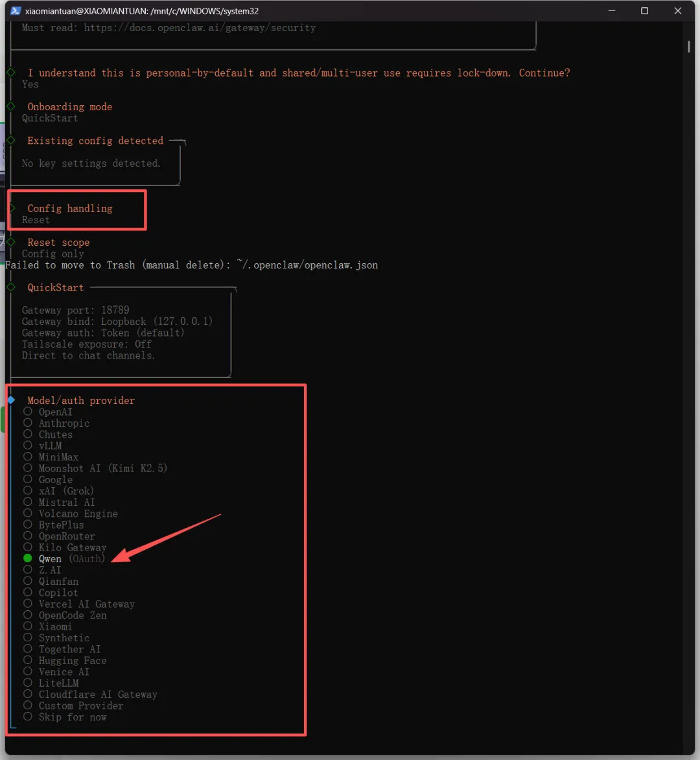Choose BytePlus as provider
The image size is (700, 760).
point(53,525)
